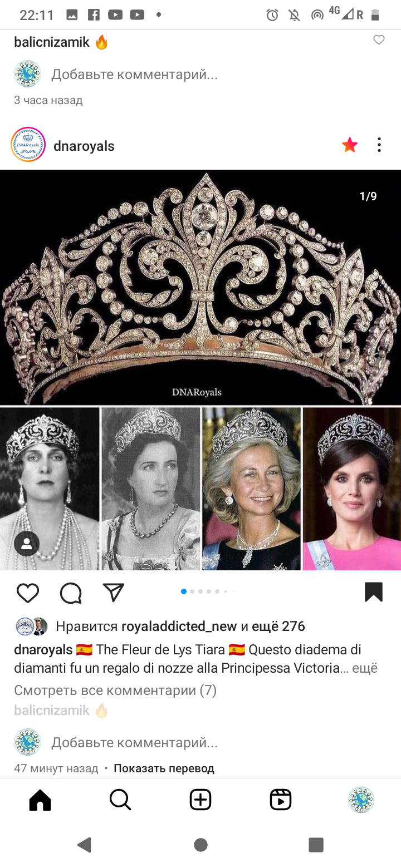Screen dimensions: 401x868
Task: Open comments with speech bubble icon
Action: coord(71,593)
